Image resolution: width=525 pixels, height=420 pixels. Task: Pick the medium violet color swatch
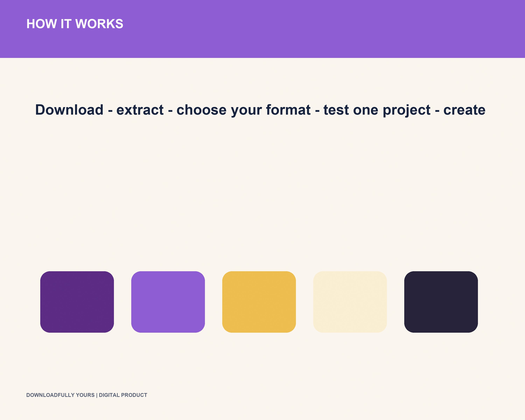[x=168, y=302]
